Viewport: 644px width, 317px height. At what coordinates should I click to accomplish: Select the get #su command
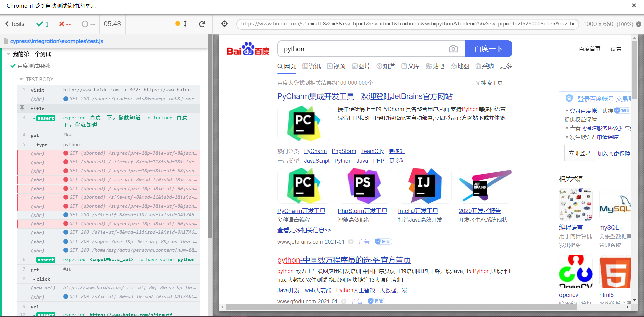[108, 269]
